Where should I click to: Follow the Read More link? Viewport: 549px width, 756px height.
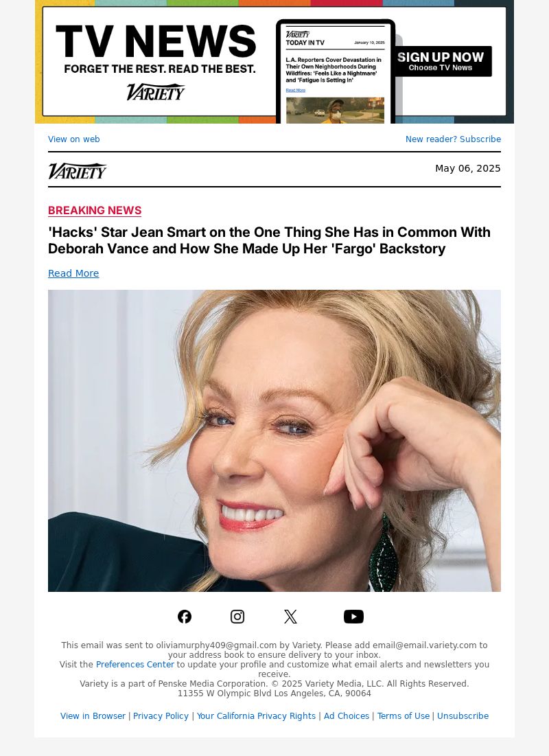(73, 273)
